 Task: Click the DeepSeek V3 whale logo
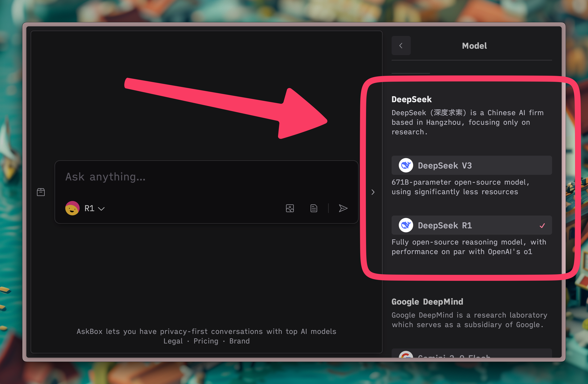coord(406,165)
